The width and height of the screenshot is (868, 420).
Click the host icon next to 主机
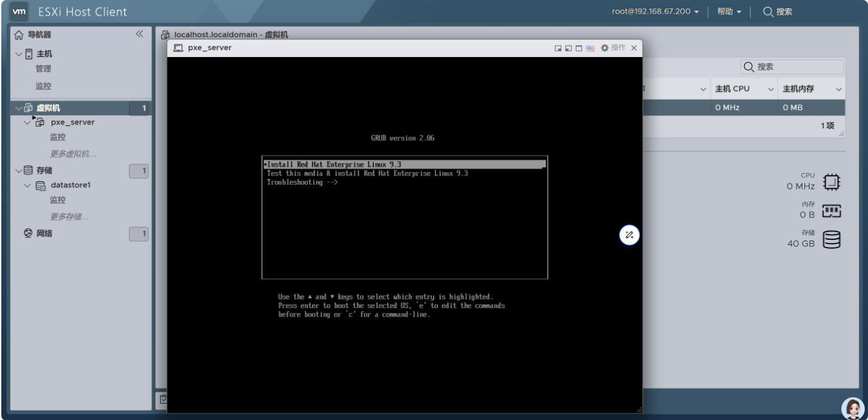point(28,54)
